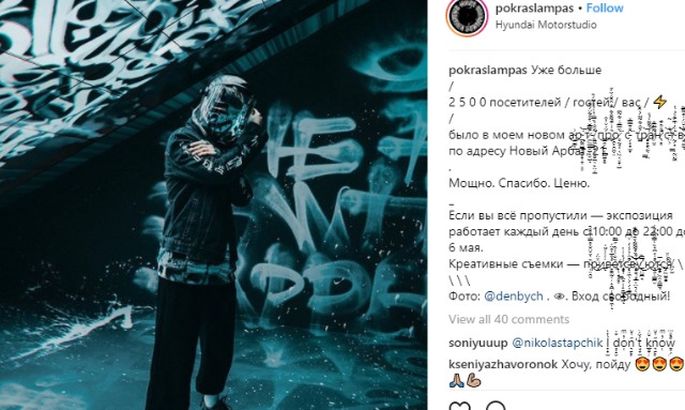Expand View all 40 comments
This screenshot has width=685, height=410.
coord(509,319)
